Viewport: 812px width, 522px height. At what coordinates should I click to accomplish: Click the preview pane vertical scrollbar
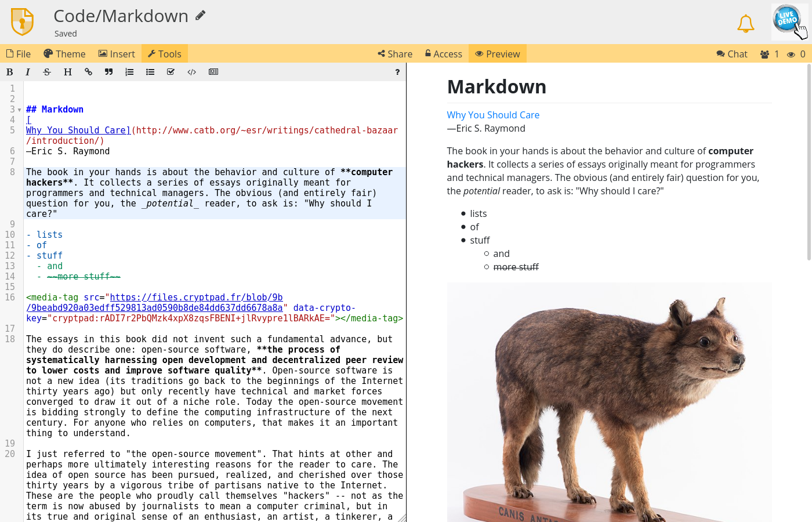(x=809, y=162)
